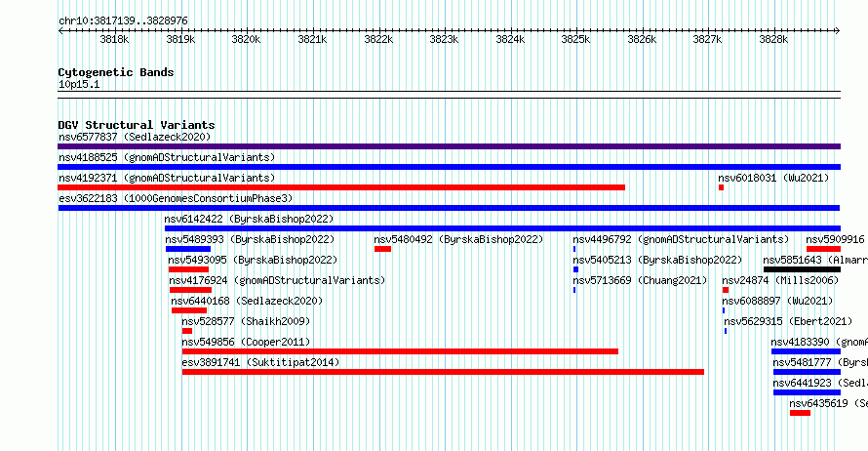This screenshot has width=868, height=451.
Task: Select the nsv6018031 (Wu2021) label
Action: tap(773, 178)
